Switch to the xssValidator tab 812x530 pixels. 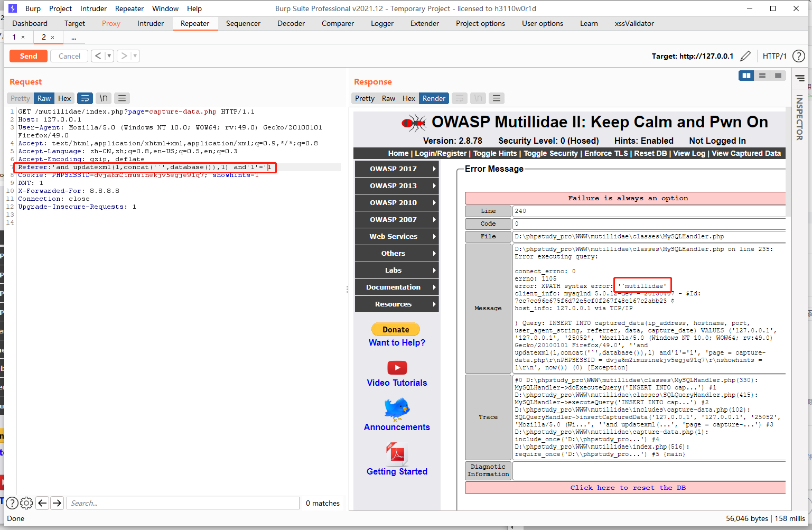pyautogui.click(x=634, y=23)
